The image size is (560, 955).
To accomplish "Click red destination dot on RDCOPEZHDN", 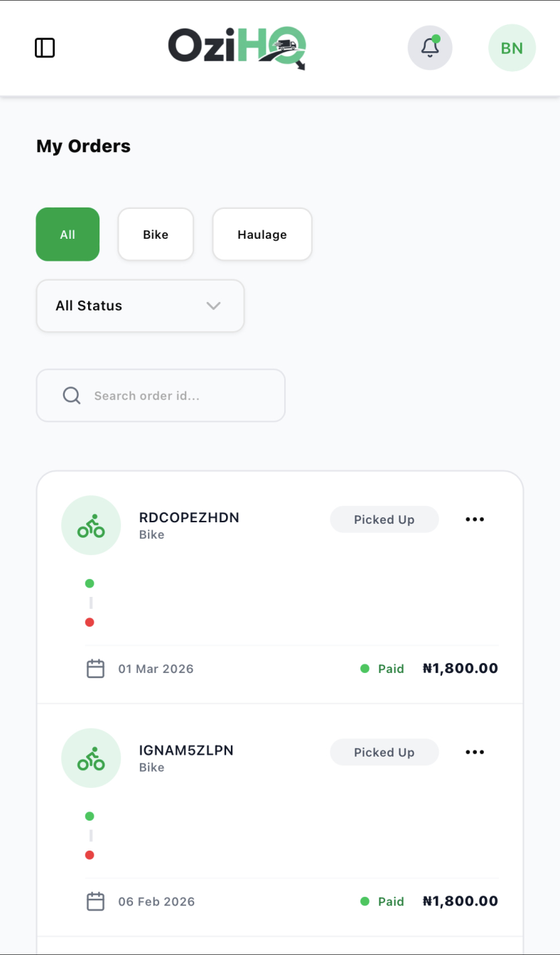I will click(x=90, y=622).
